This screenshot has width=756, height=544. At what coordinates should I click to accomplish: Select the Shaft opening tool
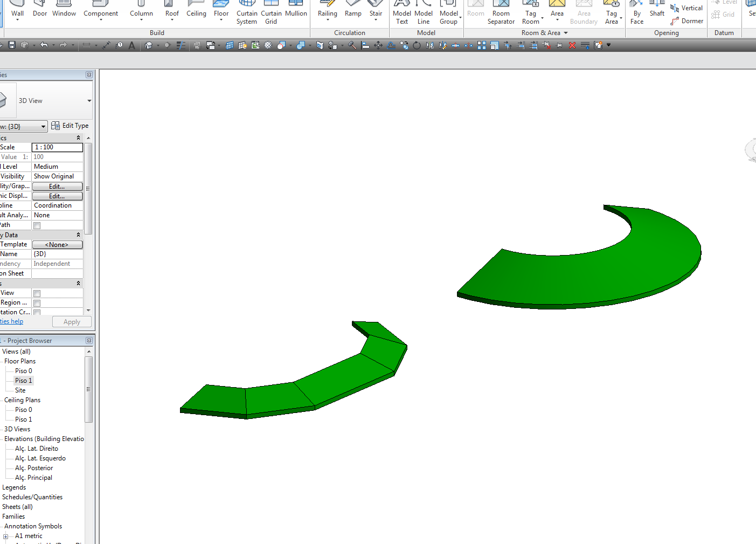tap(657, 9)
